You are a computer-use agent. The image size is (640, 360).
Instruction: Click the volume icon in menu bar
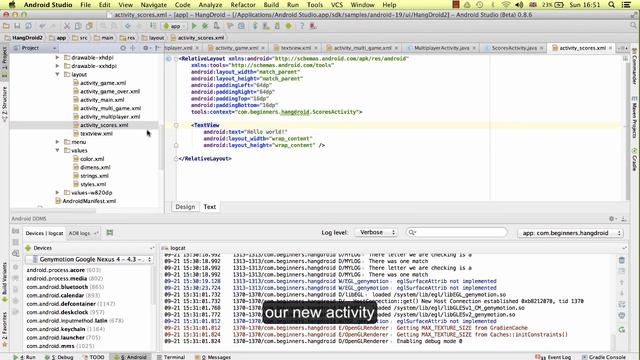point(519,5)
